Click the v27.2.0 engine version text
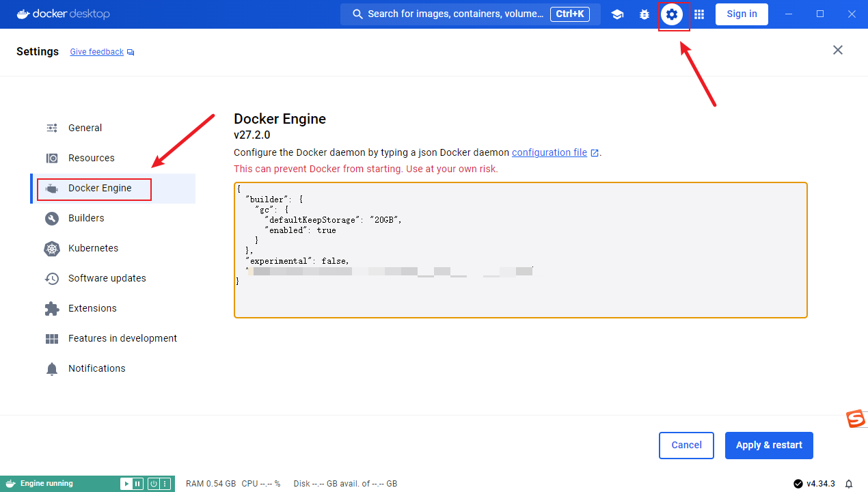The height and width of the screenshot is (492, 868). 252,135
